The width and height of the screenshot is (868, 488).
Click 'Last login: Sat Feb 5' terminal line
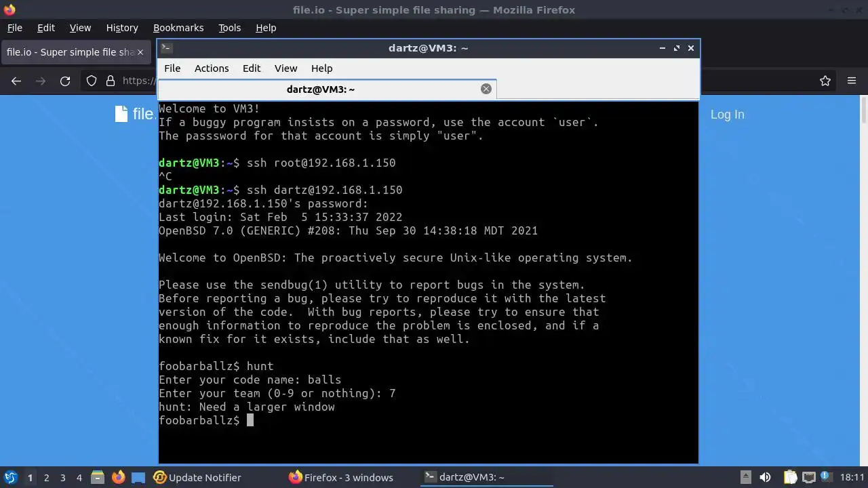(x=281, y=217)
